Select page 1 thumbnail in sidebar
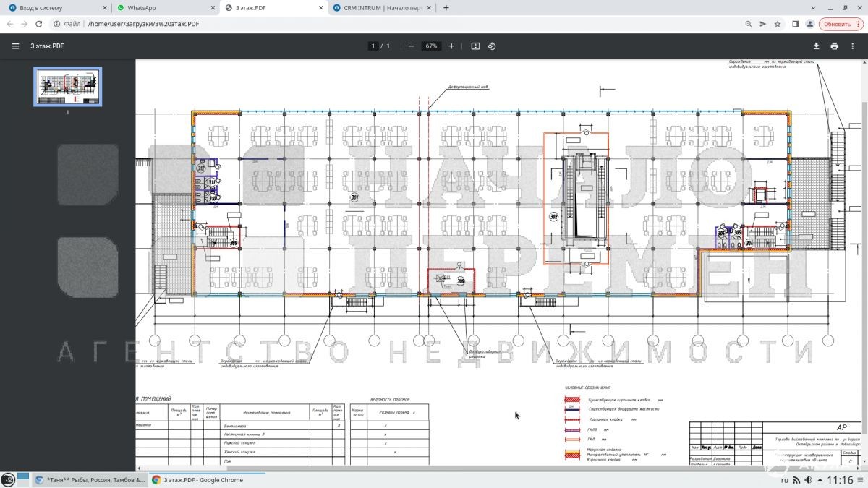This screenshot has width=868, height=488. point(68,87)
